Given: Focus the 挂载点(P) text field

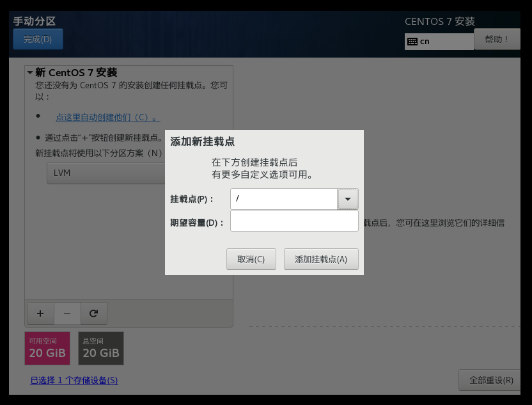Looking at the screenshot, I should [284, 199].
